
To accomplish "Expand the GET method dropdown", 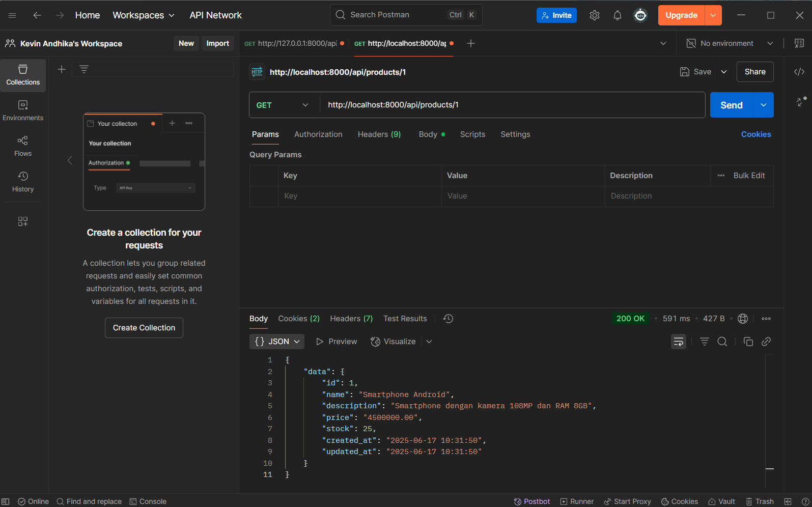I will 283,105.
